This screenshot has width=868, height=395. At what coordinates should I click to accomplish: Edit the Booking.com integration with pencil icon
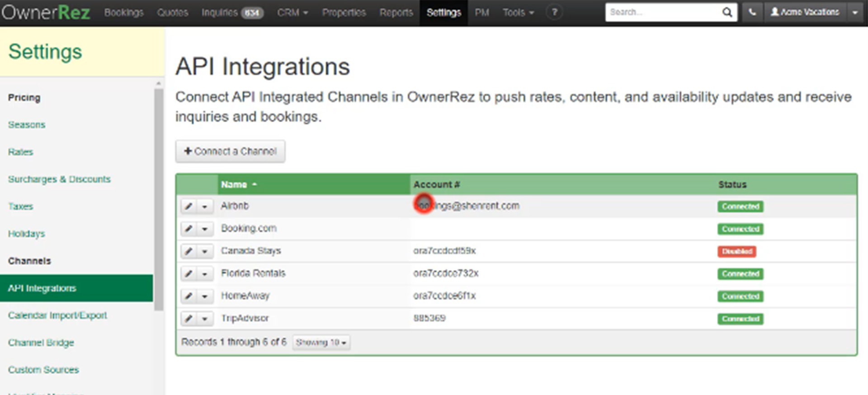pos(189,229)
